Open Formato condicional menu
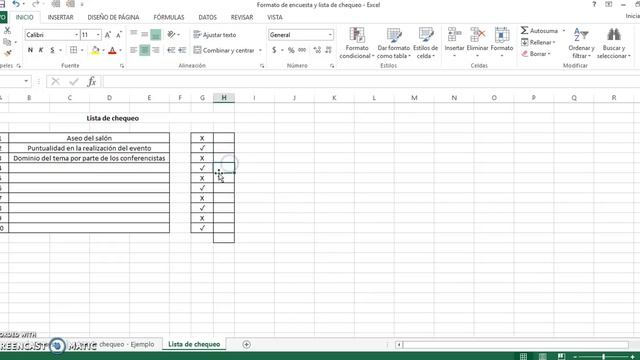This screenshot has height=360, width=640. point(357,43)
